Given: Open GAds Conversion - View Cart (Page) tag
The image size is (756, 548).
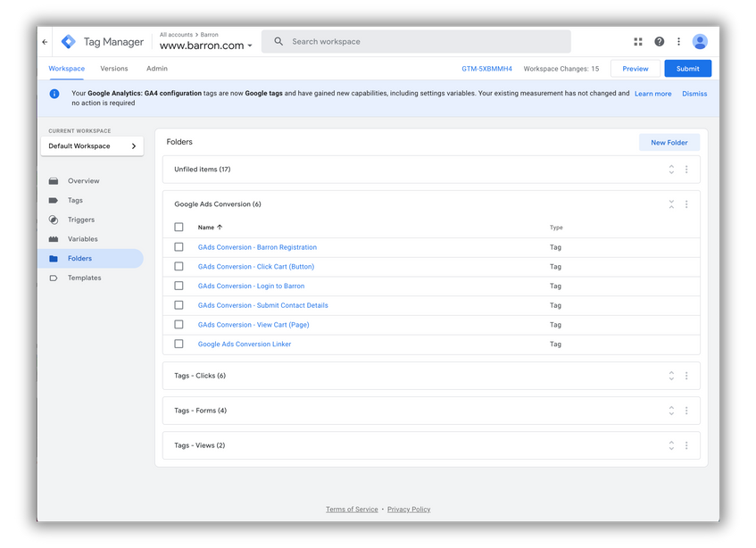Looking at the screenshot, I should pos(253,325).
